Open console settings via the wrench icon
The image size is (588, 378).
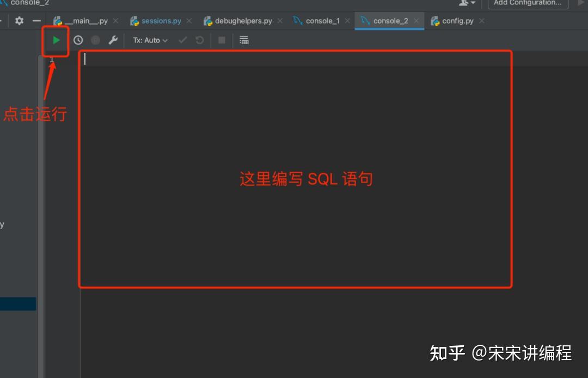pos(113,40)
